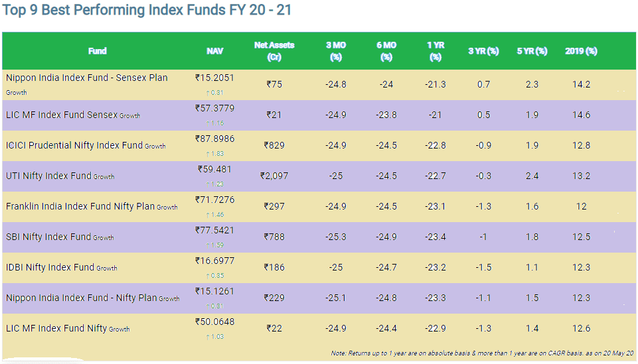This screenshot has height=364, width=638.
Task: Click the NAV column header
Action: click(x=215, y=51)
